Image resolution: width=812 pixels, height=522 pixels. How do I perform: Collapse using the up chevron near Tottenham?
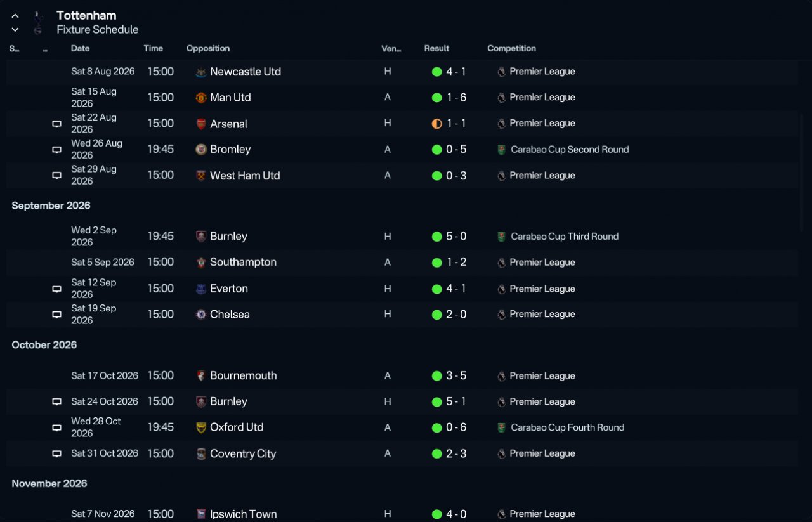point(15,16)
